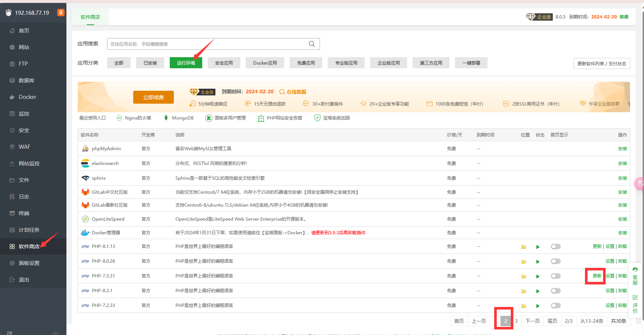
Task: Click green play status icon for PHP-7.3.31
Action: [x=538, y=276]
